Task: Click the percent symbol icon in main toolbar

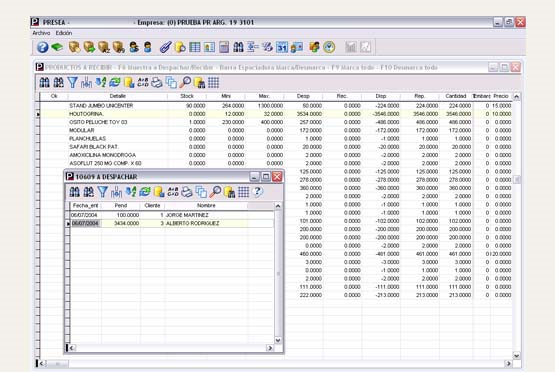Action: (268, 47)
